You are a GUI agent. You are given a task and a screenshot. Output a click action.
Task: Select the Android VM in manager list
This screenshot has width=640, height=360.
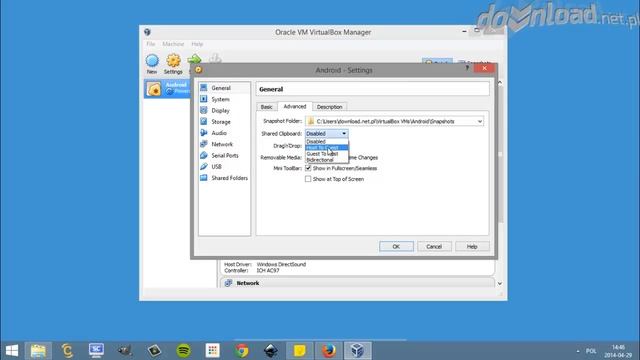167,89
